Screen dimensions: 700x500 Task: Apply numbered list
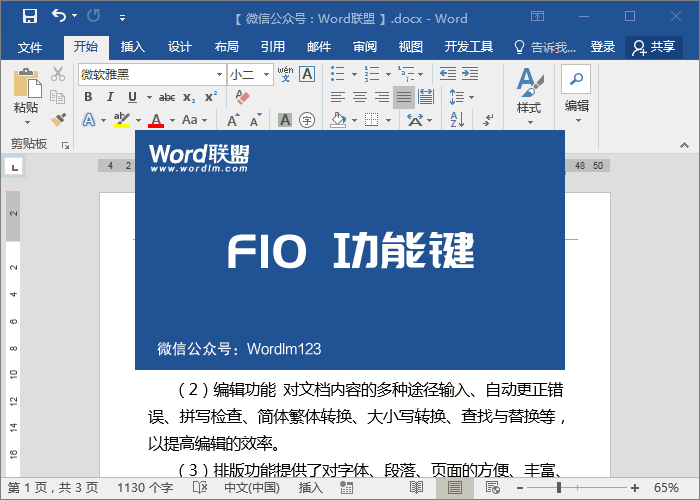371,74
